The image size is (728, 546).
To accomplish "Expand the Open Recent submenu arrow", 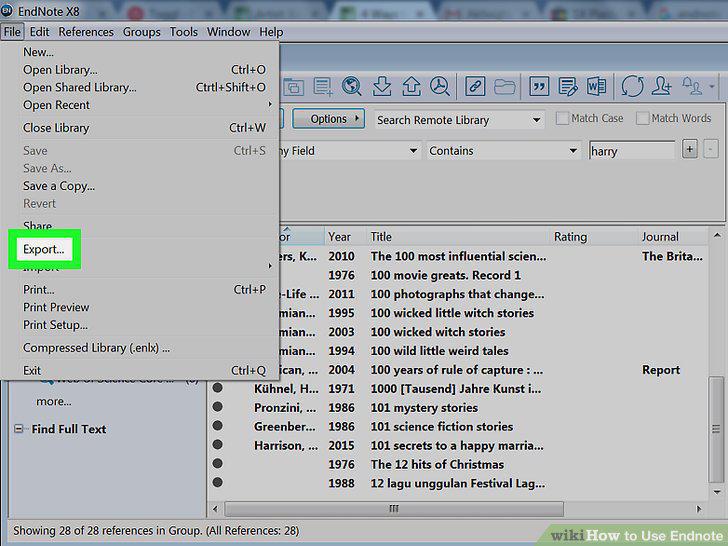I will click(270, 104).
